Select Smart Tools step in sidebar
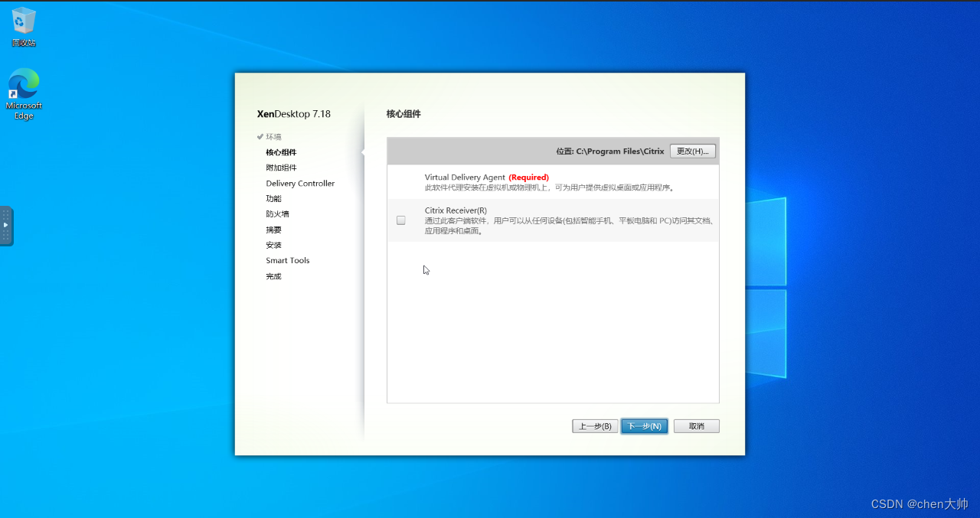The height and width of the screenshot is (518, 980). coord(288,261)
